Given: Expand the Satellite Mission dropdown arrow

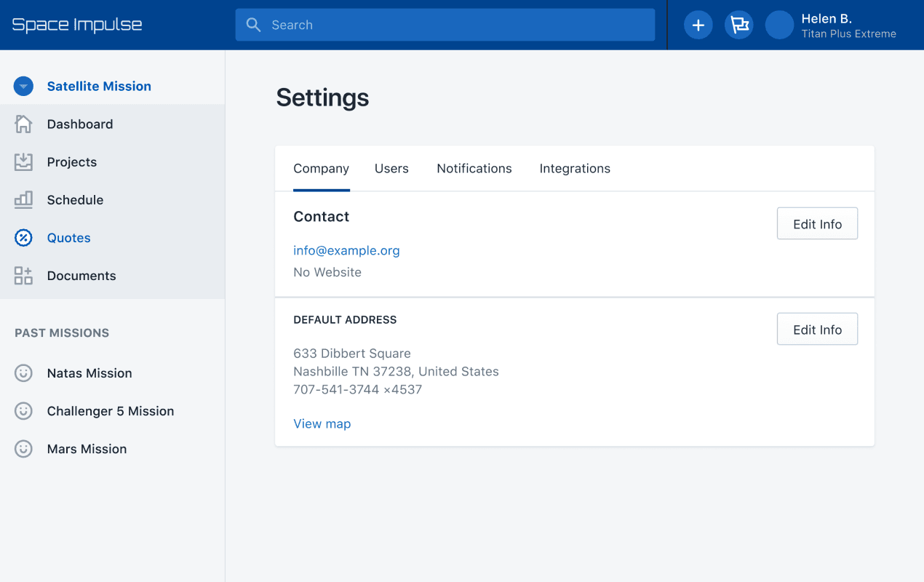Looking at the screenshot, I should tap(23, 87).
